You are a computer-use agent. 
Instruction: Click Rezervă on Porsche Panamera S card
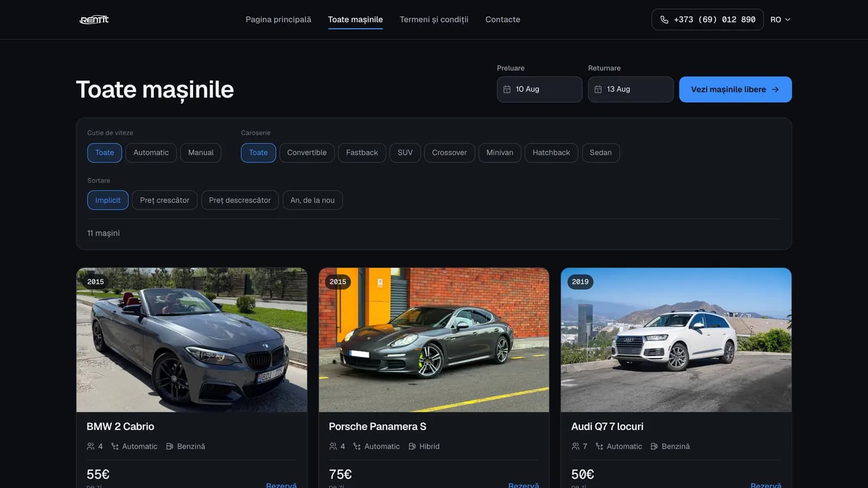524,485
